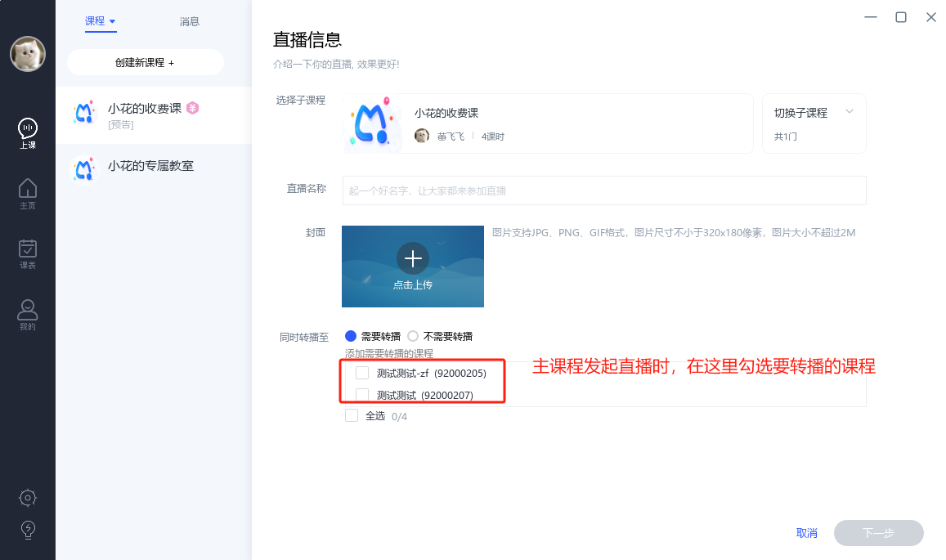Click the 直播名称 input field
Viewport: 946px width, 560px height.
click(604, 190)
